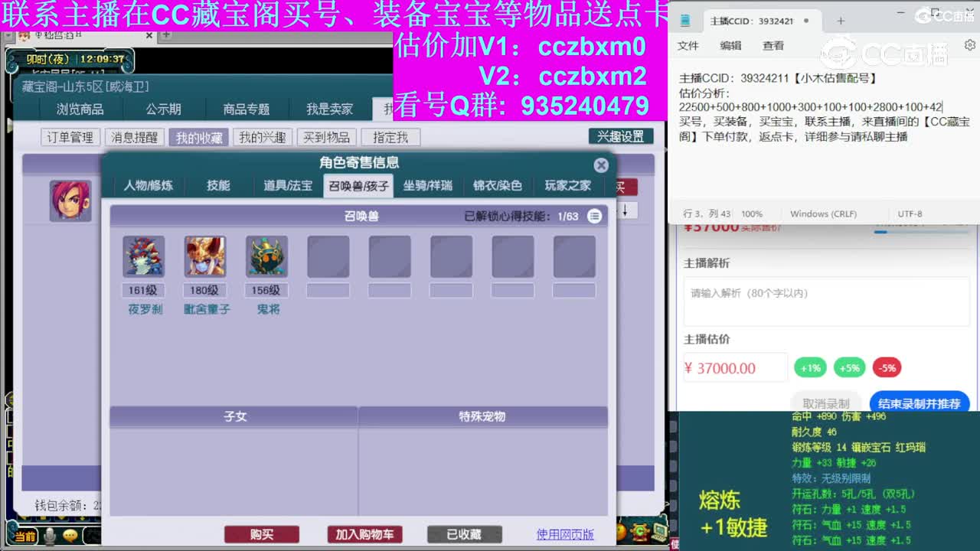Open Notepad 编辑 menu

[730, 46]
